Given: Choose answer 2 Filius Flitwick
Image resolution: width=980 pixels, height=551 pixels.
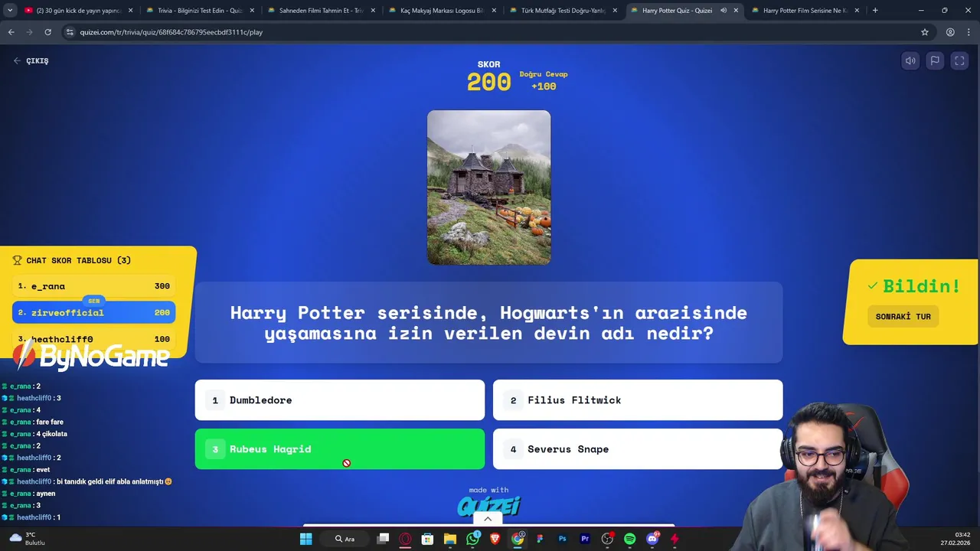Looking at the screenshot, I should point(638,400).
